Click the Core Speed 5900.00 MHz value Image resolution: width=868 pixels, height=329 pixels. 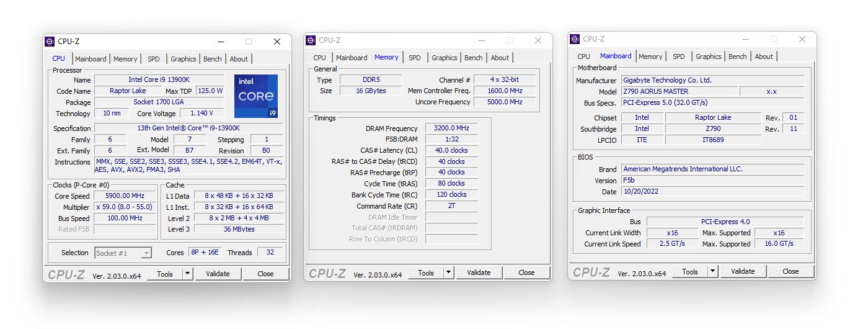(125, 196)
